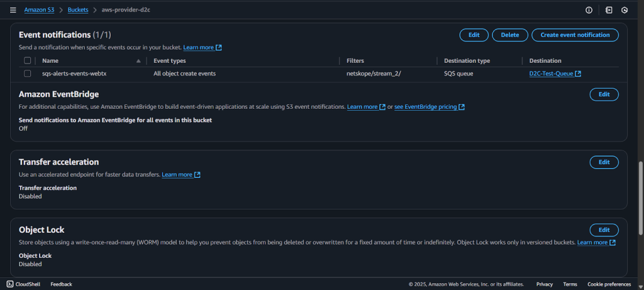Click Feedback in the footer

coord(61,284)
